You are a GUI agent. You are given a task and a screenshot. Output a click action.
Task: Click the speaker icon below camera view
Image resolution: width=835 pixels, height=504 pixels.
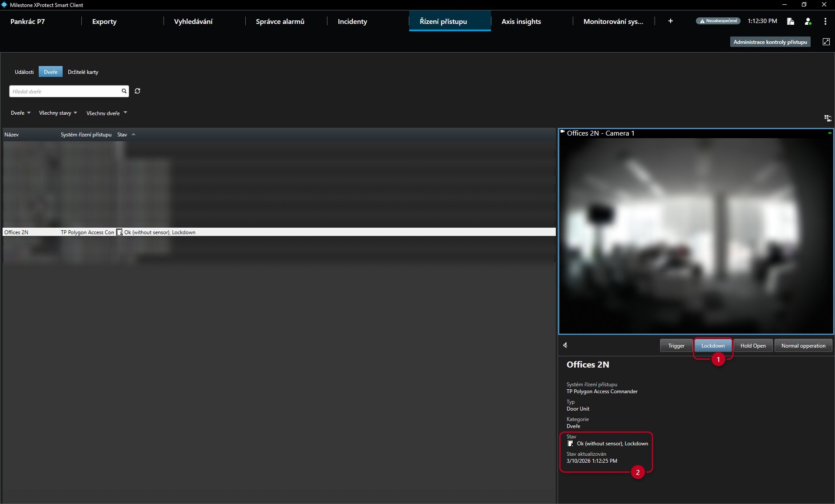tap(565, 345)
